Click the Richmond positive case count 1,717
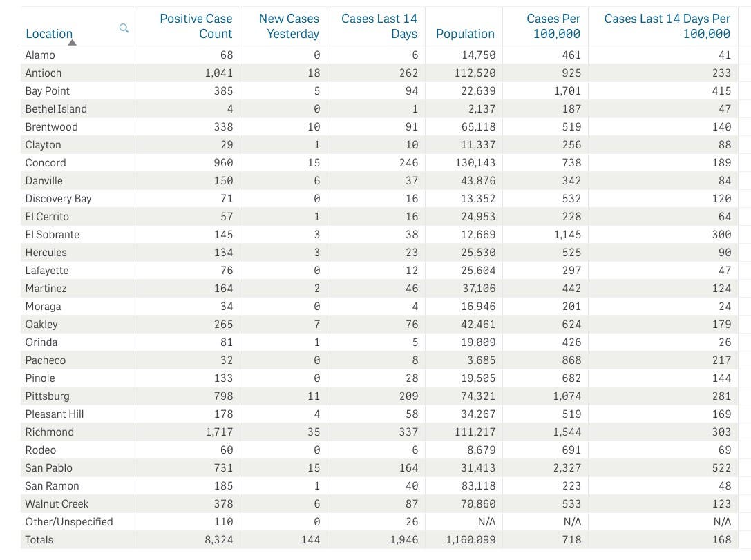Image resolution: width=751 pixels, height=560 pixels. click(219, 432)
